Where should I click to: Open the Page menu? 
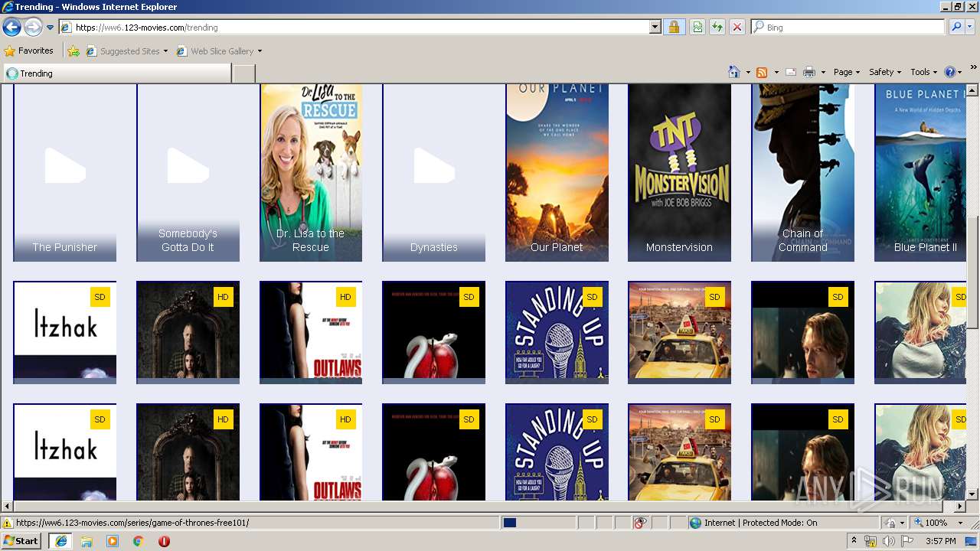(847, 72)
